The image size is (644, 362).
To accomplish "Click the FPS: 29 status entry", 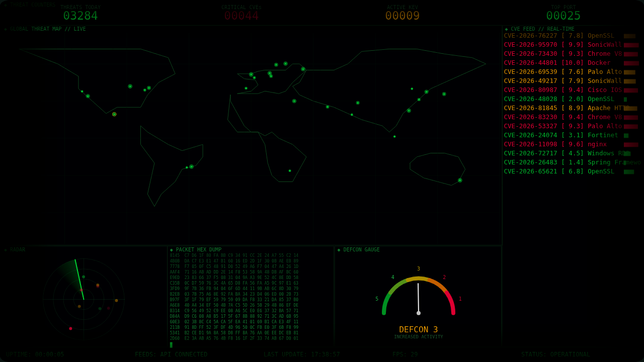I will (x=406, y=354).
